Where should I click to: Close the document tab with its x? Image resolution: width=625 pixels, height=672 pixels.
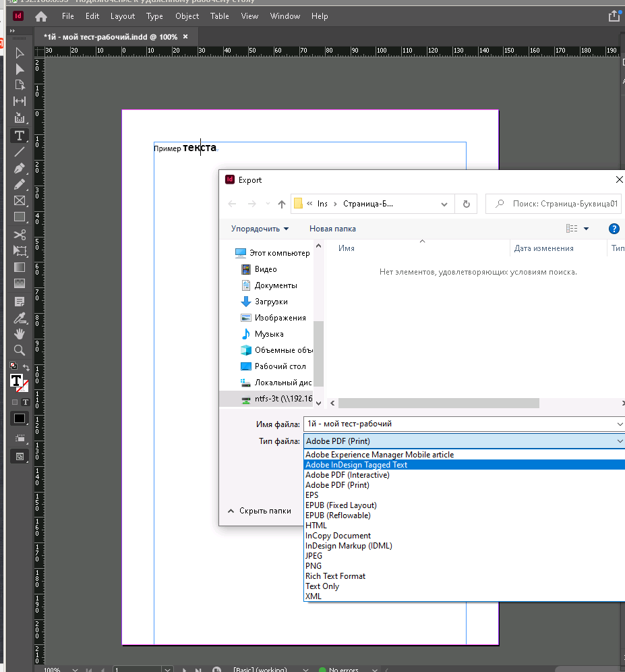[x=185, y=37]
